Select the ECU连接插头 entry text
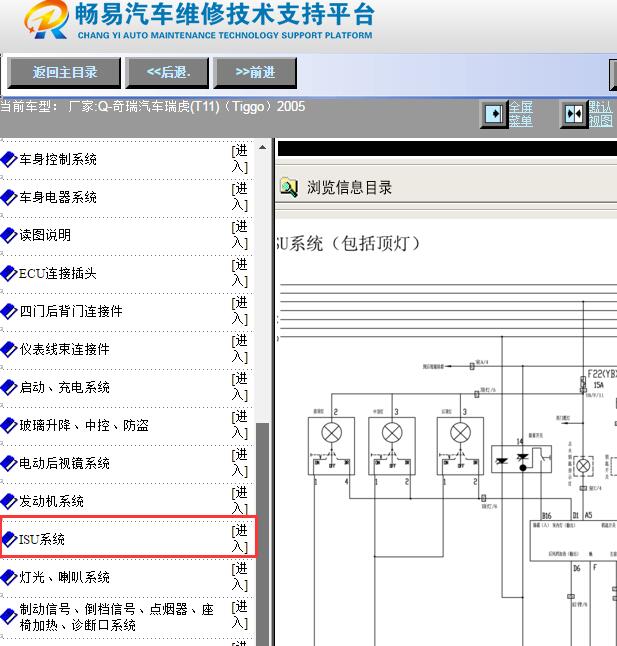The image size is (617, 646). [58, 273]
